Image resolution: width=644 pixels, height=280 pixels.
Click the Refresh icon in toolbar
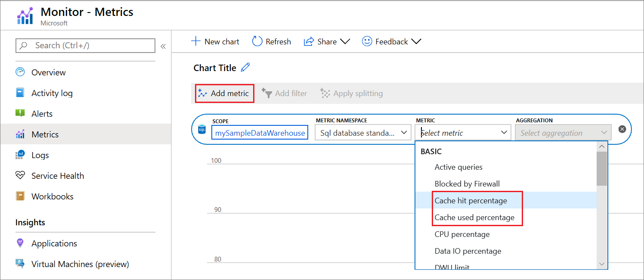pos(257,41)
